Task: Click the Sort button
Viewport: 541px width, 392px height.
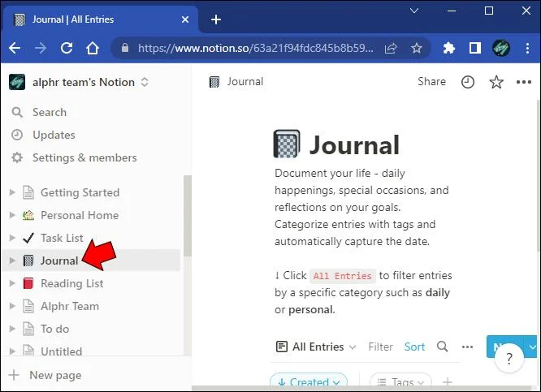Action: (414, 347)
